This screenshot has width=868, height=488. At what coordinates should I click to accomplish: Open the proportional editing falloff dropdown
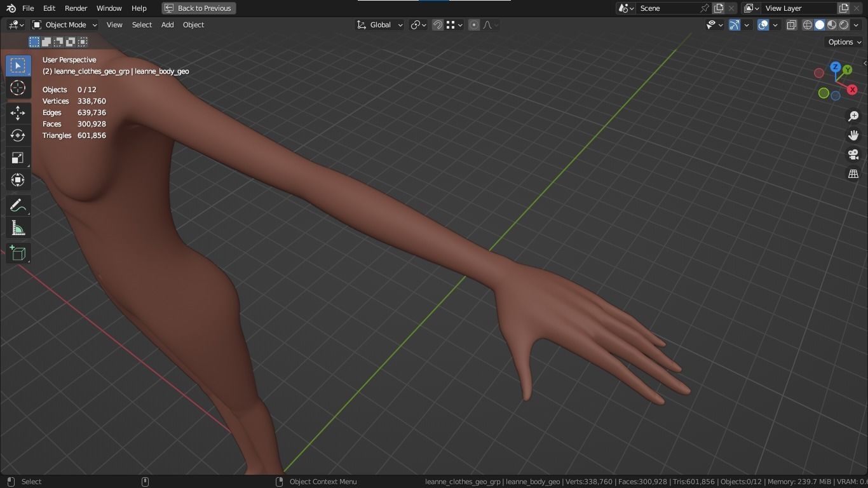click(x=491, y=25)
